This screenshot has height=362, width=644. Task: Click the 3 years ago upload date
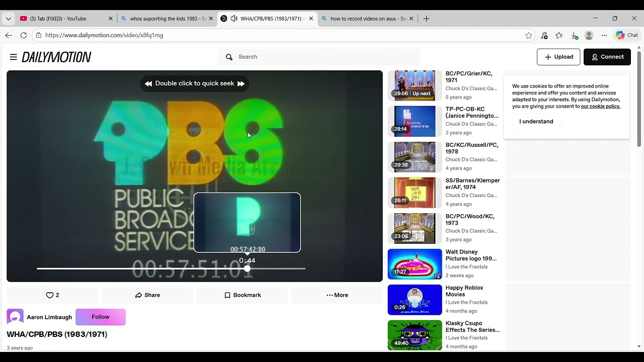click(20, 348)
